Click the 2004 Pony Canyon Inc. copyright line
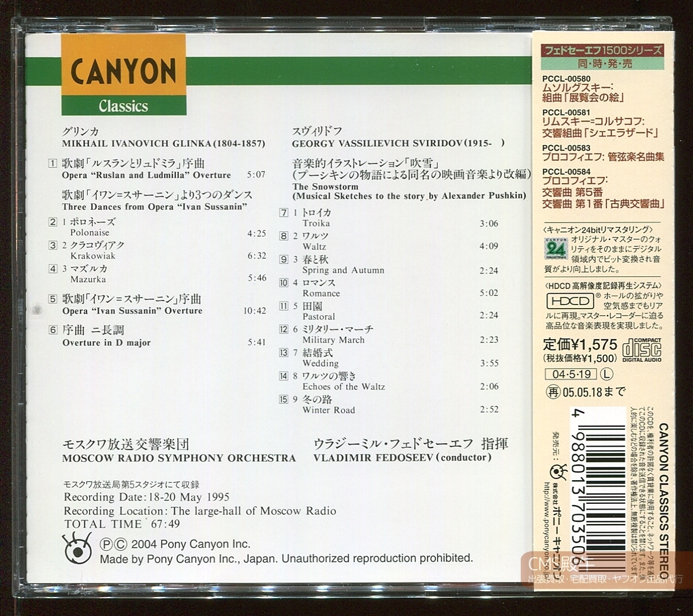The width and height of the screenshot is (693, 616). (x=176, y=544)
